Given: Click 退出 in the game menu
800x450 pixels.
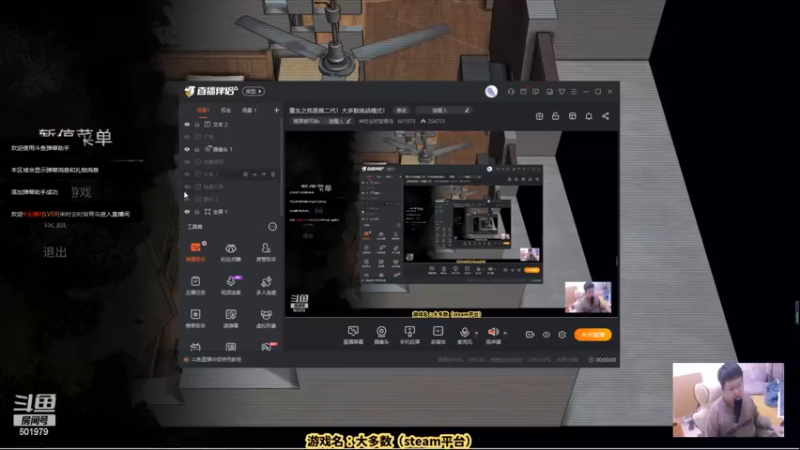Looking at the screenshot, I should point(55,252).
